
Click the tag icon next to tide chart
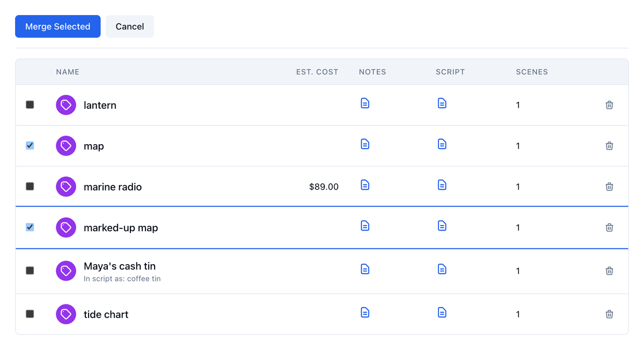[x=66, y=314]
